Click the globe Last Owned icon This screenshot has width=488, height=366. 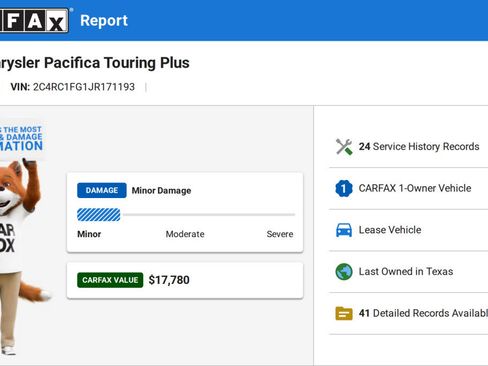[344, 272]
